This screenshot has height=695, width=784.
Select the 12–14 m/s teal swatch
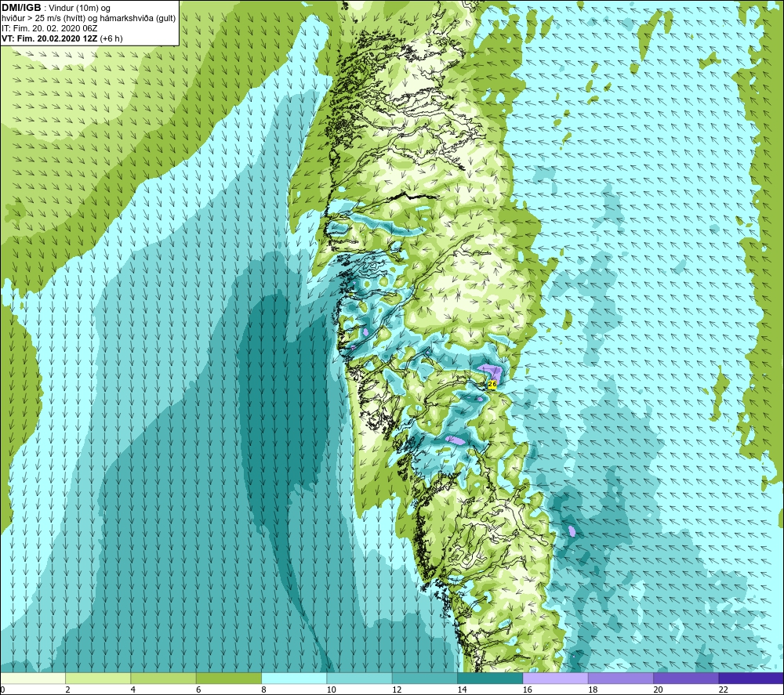424,678
